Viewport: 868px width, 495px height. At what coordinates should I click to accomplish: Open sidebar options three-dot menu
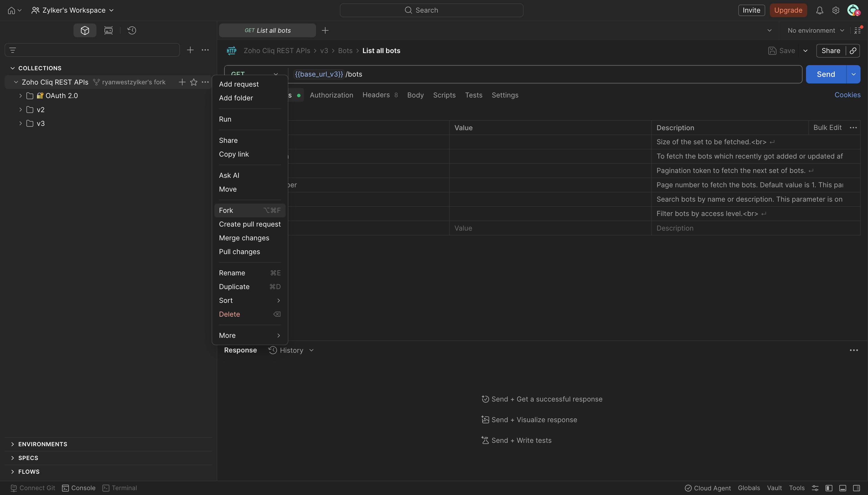click(x=205, y=50)
